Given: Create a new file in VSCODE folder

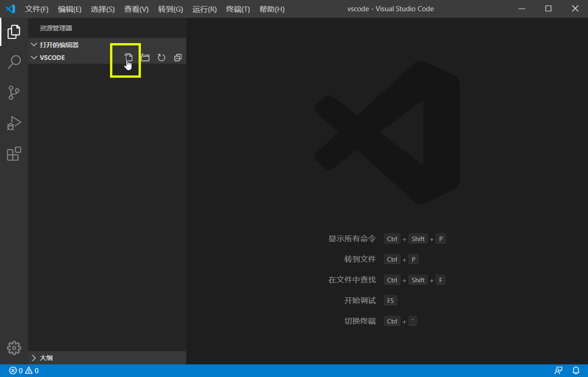Looking at the screenshot, I should tap(129, 58).
